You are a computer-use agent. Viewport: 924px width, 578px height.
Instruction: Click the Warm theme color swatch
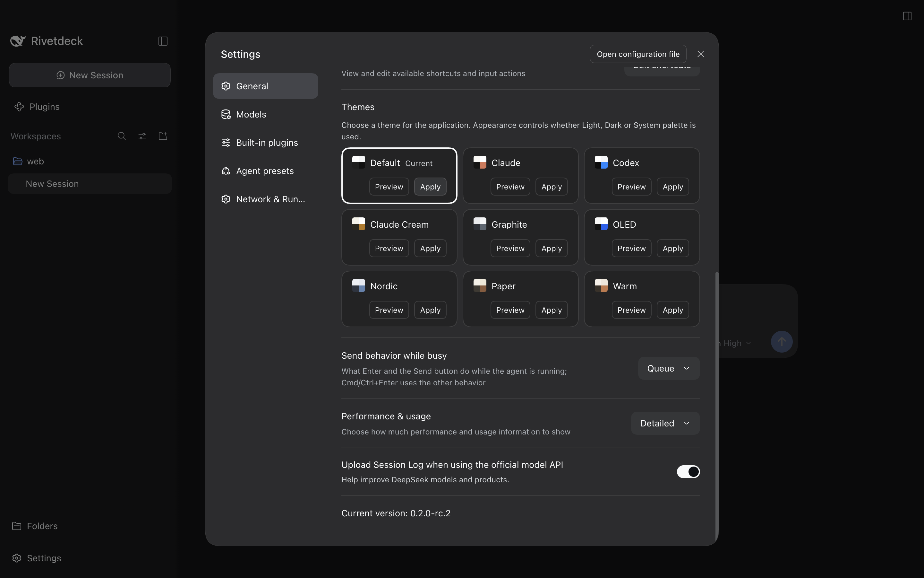coord(601,285)
